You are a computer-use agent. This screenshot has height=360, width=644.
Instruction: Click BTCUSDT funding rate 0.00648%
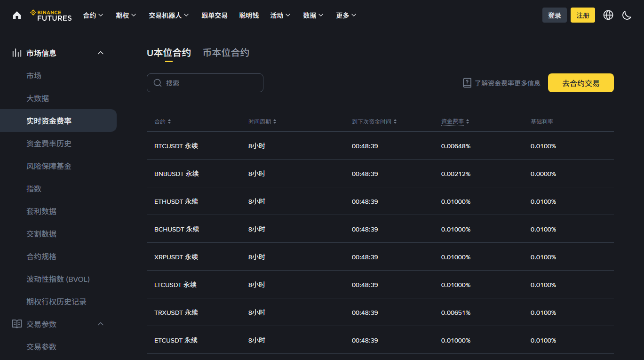[x=456, y=146]
